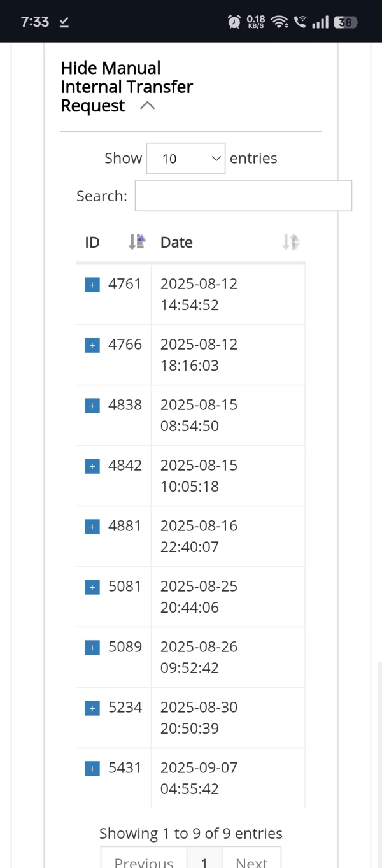Click plus icon beside ID 4842
This screenshot has height=868, width=382.
(92, 466)
